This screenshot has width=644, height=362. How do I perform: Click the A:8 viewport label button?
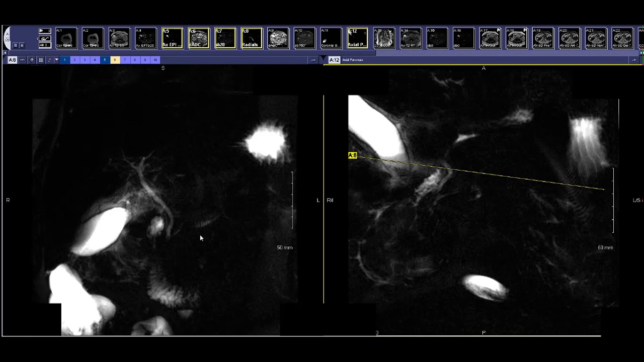point(12,60)
